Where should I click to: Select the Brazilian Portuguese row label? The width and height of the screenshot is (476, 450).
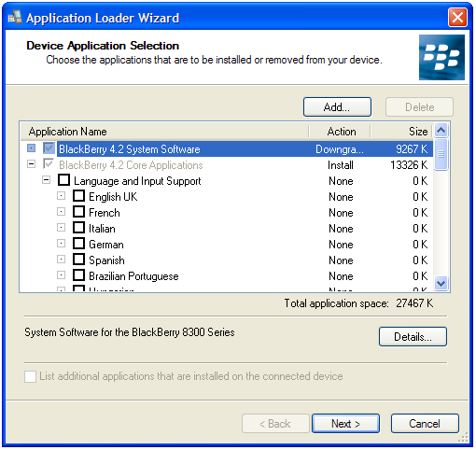pyautogui.click(x=133, y=276)
